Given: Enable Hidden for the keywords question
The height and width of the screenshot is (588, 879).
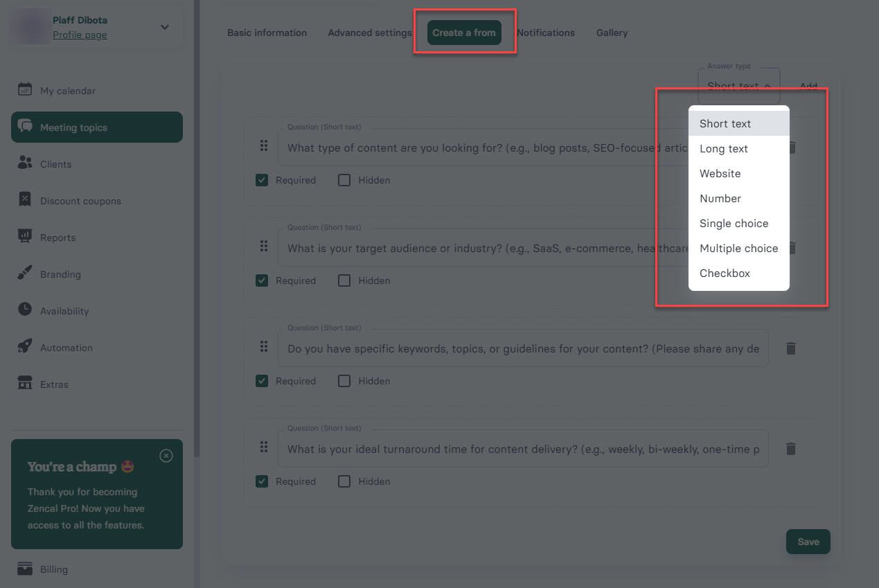Looking at the screenshot, I should click(x=344, y=381).
